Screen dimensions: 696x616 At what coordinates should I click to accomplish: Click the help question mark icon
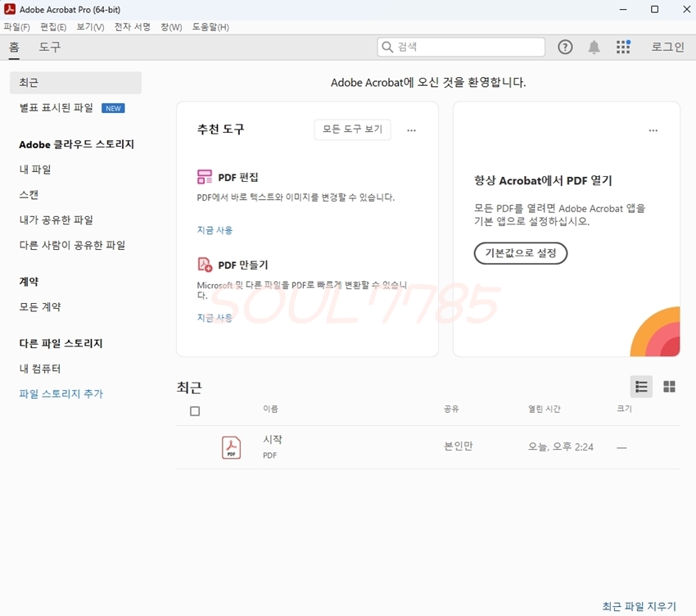click(565, 48)
